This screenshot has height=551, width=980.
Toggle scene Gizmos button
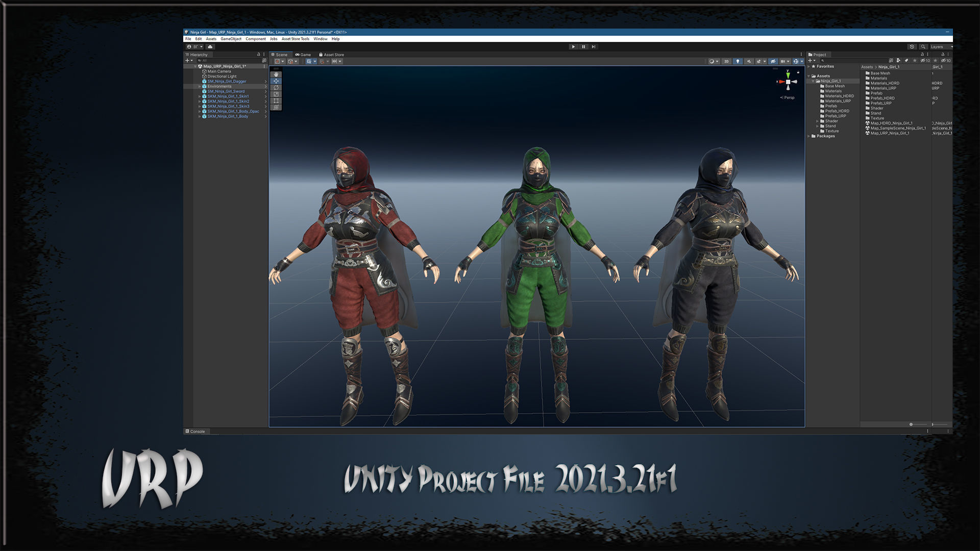[x=796, y=61]
